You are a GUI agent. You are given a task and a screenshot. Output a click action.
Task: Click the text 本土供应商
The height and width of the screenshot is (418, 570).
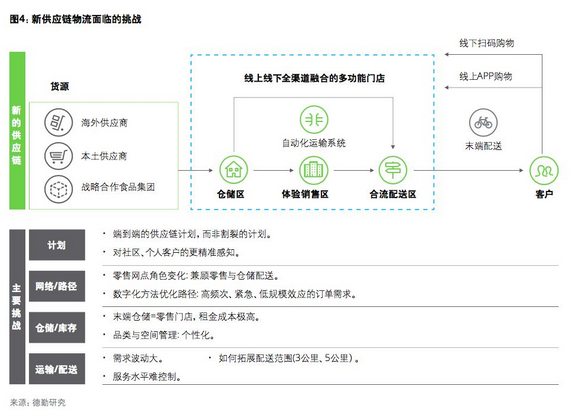[x=104, y=156]
